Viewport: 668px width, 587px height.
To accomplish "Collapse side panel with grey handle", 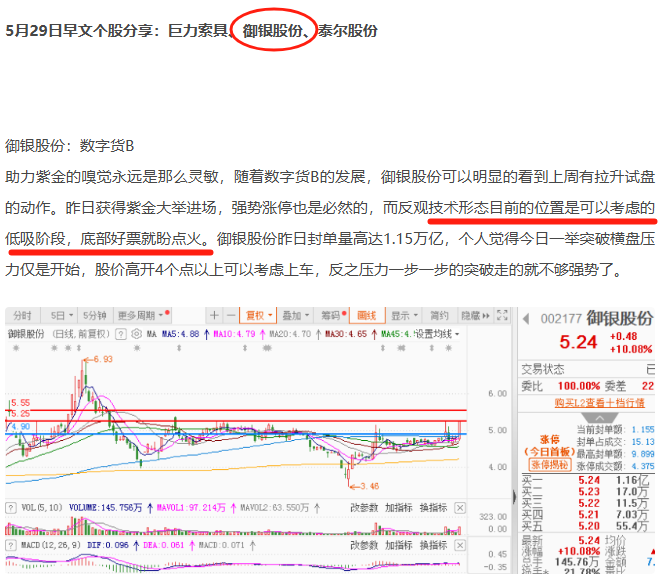I will pos(514,497).
